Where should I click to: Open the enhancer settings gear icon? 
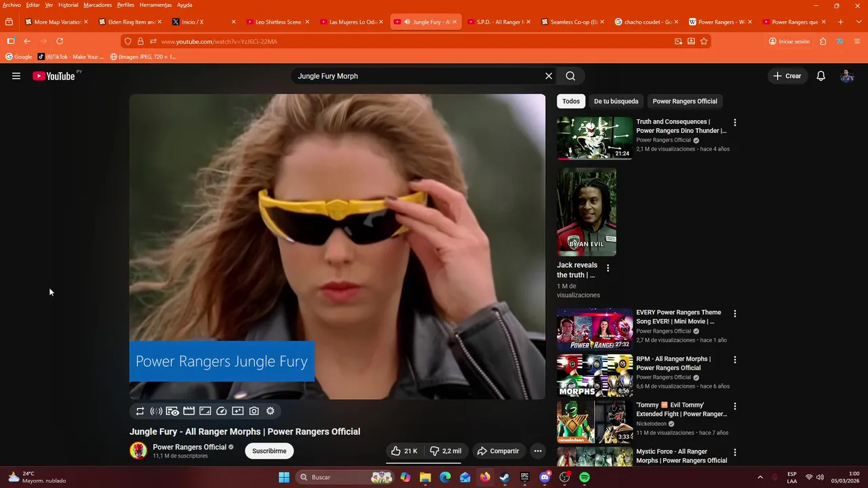[x=270, y=411]
